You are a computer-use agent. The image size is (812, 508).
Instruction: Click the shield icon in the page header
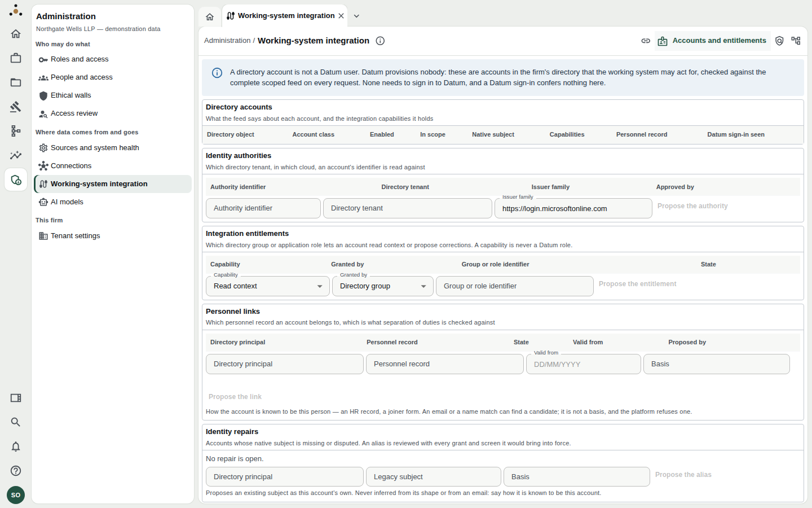779,41
